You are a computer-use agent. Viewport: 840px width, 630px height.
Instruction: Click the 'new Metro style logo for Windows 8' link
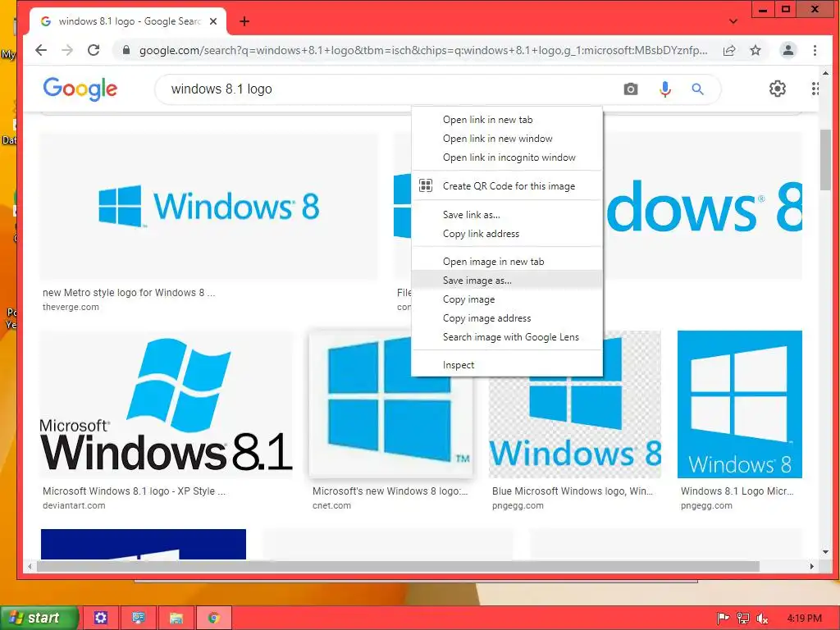tap(129, 293)
